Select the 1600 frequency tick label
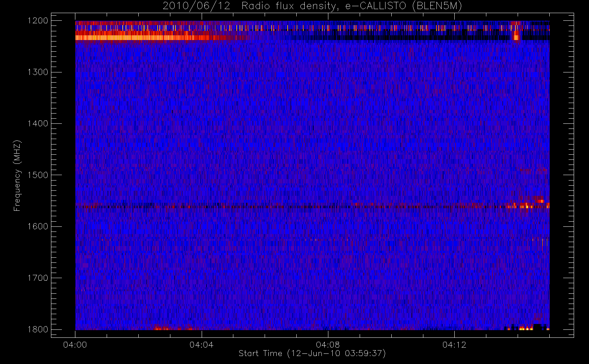This screenshot has width=589, height=364. point(38,226)
